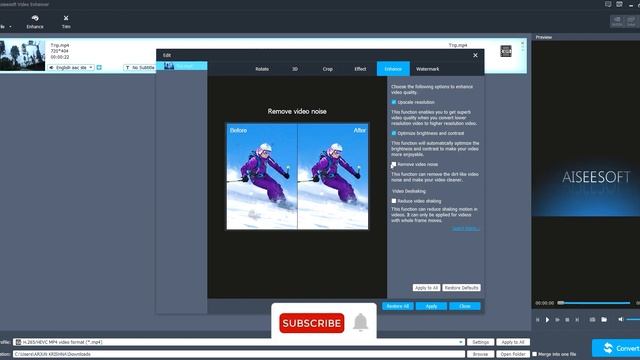Click the skip-to-next playback control

point(577,320)
